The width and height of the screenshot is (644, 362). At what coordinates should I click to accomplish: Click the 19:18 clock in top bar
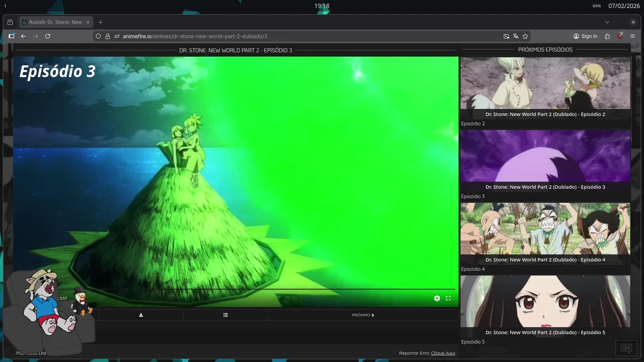pos(322,6)
